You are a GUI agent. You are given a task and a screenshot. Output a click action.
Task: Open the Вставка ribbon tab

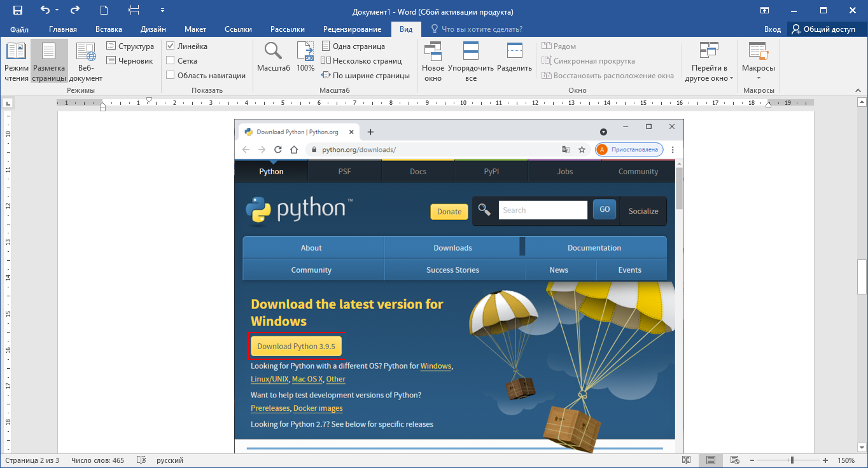109,29
